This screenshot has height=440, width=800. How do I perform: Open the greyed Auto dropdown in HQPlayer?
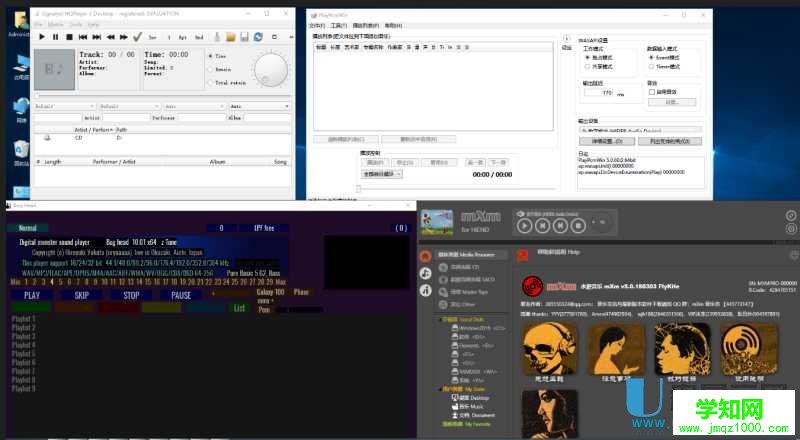click(x=194, y=106)
